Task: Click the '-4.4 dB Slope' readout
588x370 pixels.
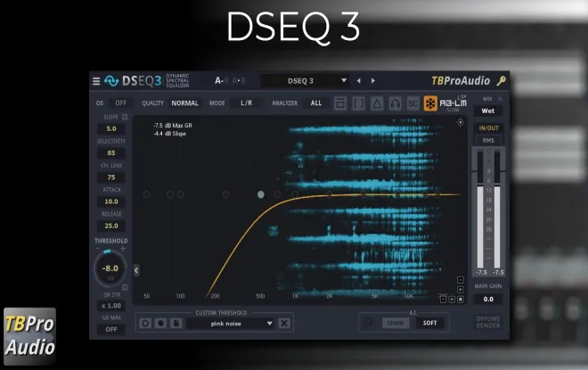Action: point(169,134)
